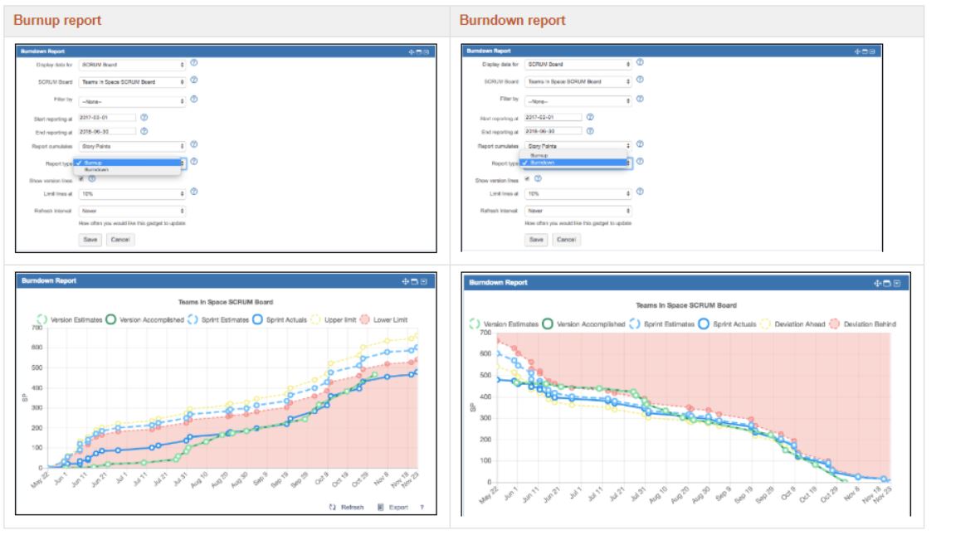Click the question mark link below Burnup chart
The height and width of the screenshot is (540, 980).
[422, 508]
